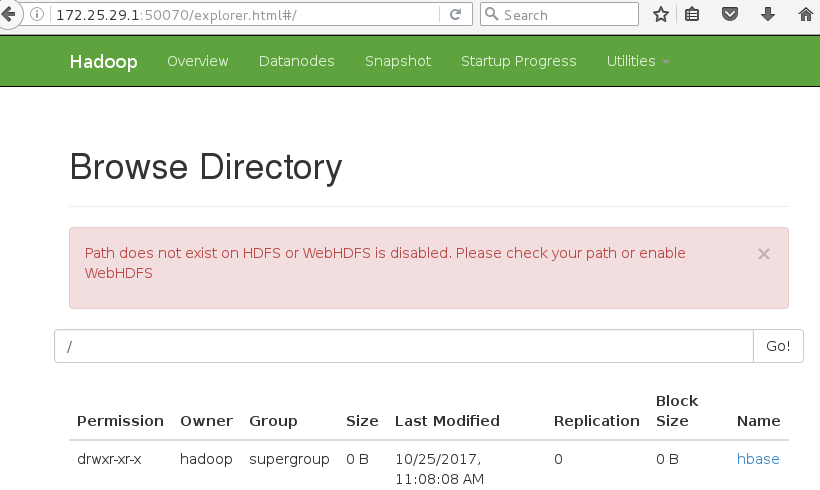Click the Replication column header
The width and height of the screenshot is (820, 490).
[597, 421]
